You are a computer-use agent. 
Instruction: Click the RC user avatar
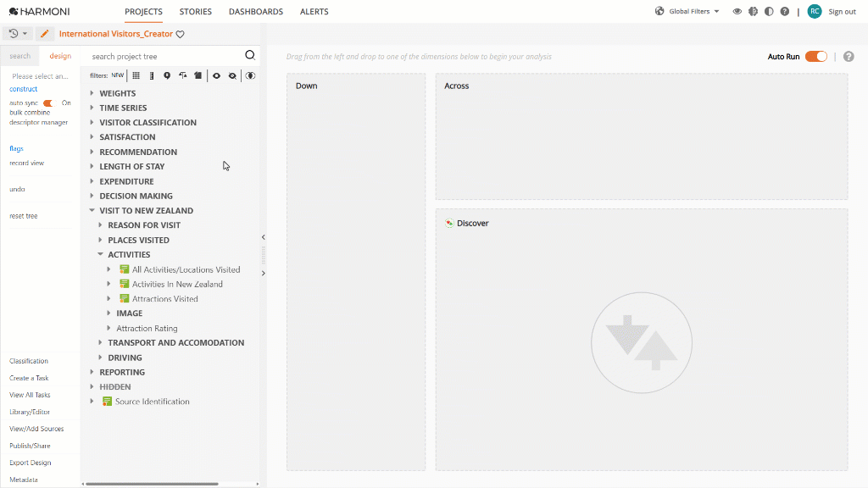[815, 11]
